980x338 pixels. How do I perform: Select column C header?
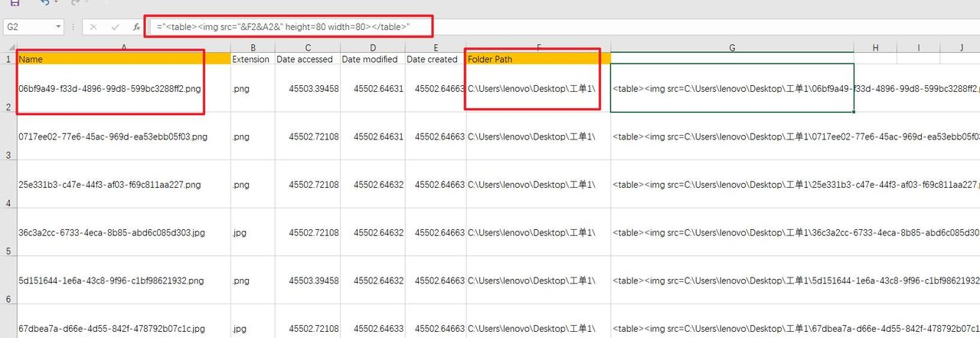[307, 48]
